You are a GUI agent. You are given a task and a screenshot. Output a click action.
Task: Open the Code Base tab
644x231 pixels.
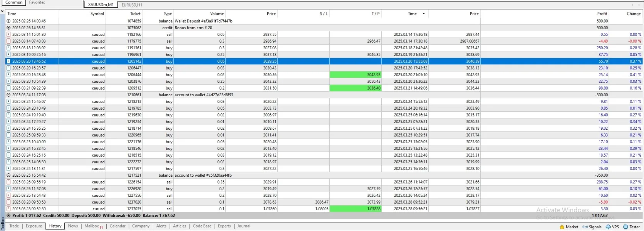(202, 226)
